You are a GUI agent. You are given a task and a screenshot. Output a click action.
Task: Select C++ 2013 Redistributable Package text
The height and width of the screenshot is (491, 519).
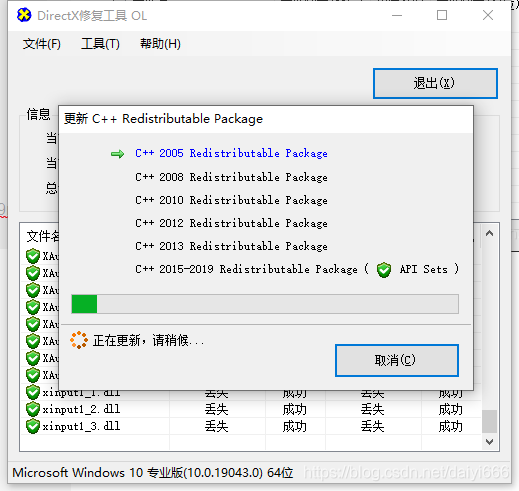click(231, 246)
